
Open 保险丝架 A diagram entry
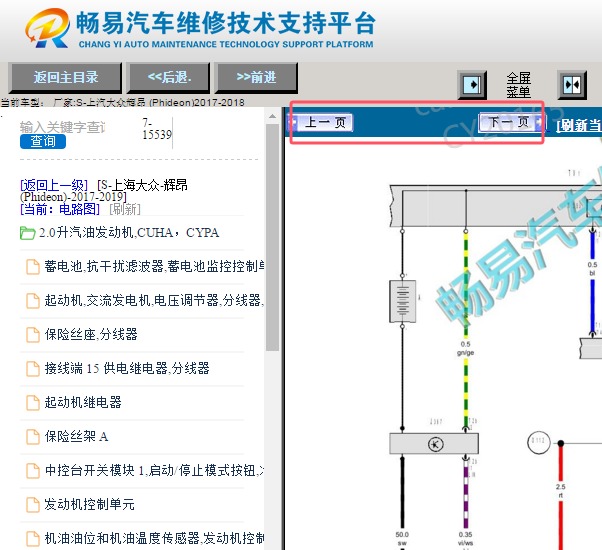76,436
